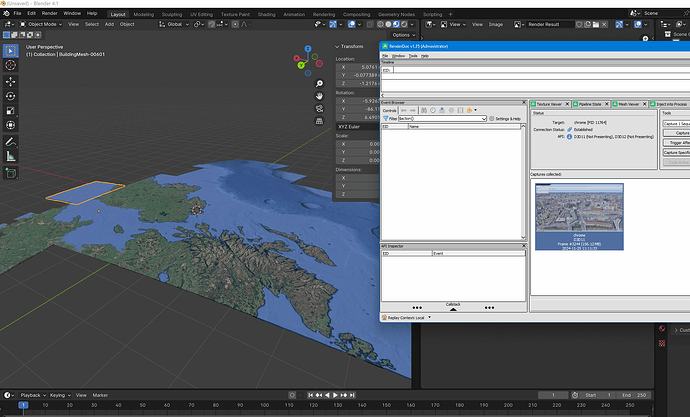
Task: Click the End frame 250 field
Action: point(635,395)
